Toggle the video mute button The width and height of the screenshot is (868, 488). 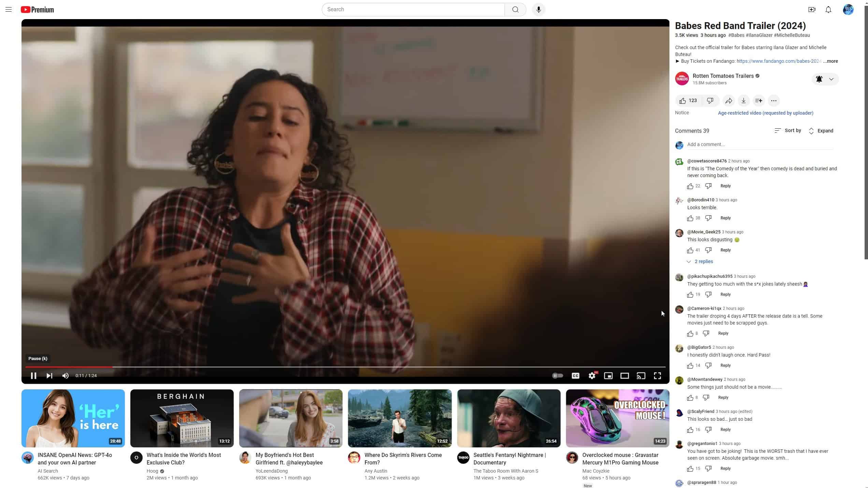65,375
